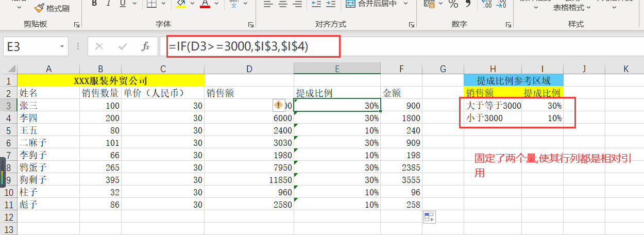Select column E header

(337, 69)
